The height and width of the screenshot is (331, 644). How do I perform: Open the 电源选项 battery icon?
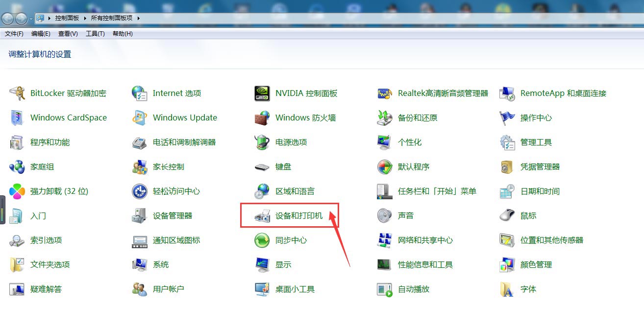(x=262, y=142)
